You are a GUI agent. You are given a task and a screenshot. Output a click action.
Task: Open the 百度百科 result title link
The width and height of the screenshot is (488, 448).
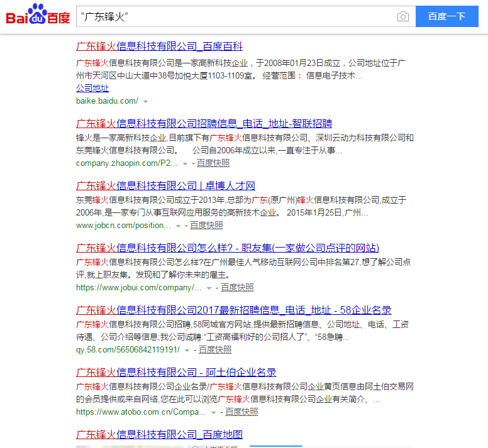pyautogui.click(x=159, y=46)
